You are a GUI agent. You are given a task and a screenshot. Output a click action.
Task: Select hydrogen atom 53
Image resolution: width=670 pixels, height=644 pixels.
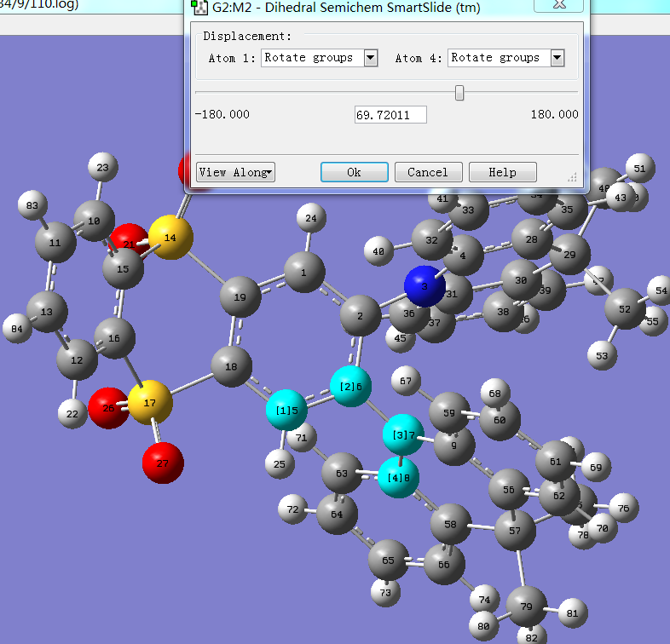[x=602, y=355]
